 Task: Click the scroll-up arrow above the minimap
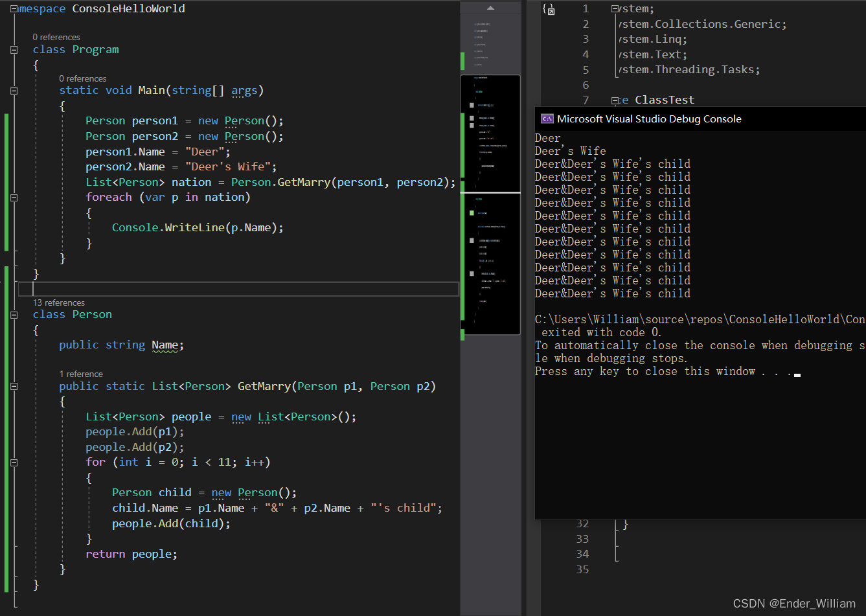[490, 8]
